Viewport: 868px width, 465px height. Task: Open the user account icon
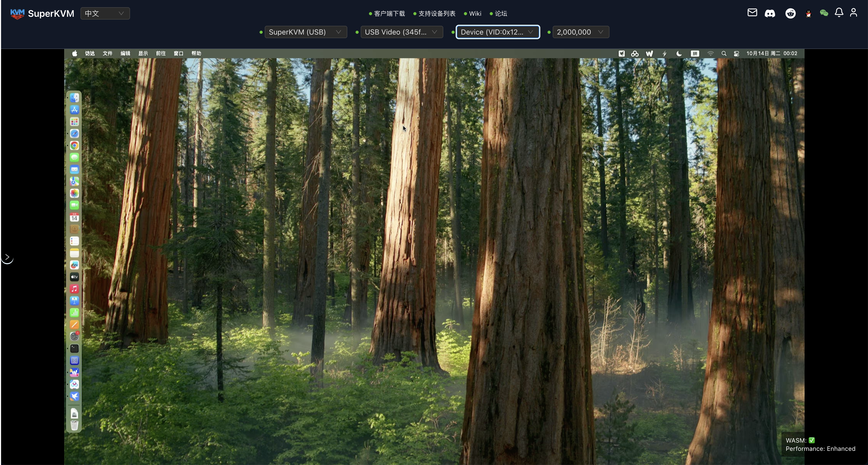(x=853, y=13)
